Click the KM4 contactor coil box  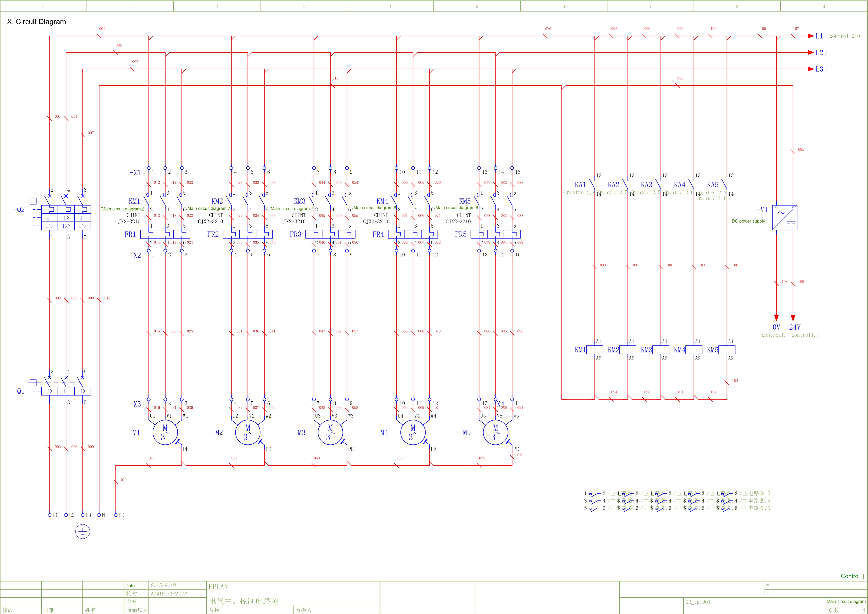pos(694,350)
